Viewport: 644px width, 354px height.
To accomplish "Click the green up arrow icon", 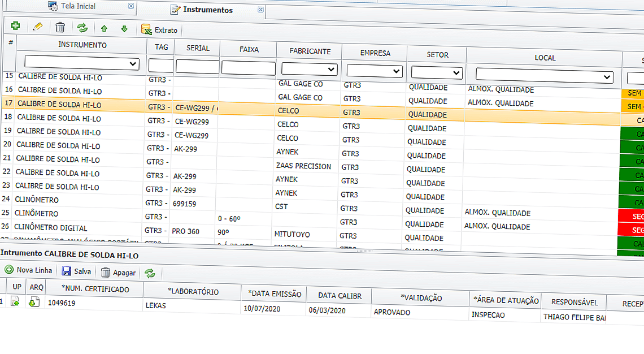I will tap(104, 29).
